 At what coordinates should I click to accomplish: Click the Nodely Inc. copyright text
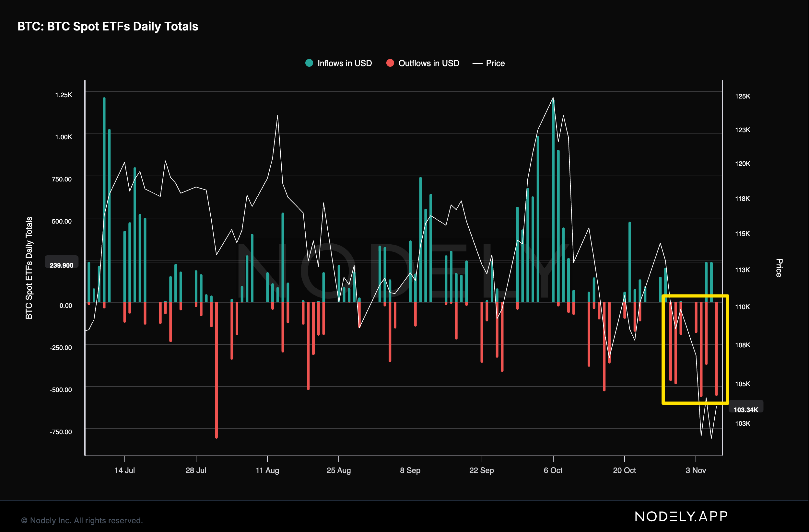(82, 520)
